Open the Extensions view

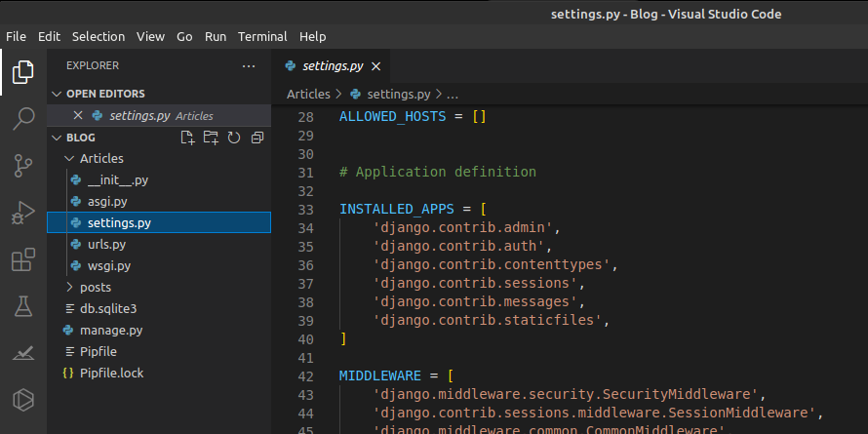click(x=23, y=259)
